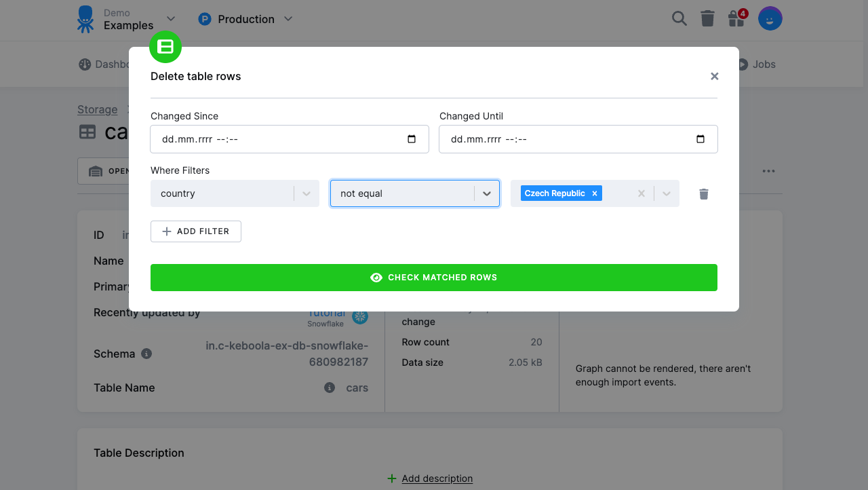868x490 pixels.
Task: Delete the country filter row via trash icon
Action: 703,194
